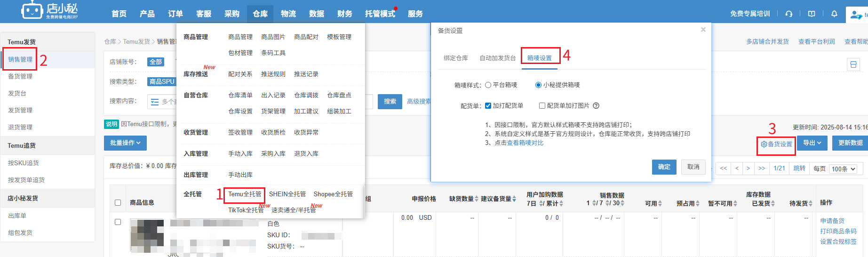Open the help book icon
Viewport: 868px width, 257px height.
click(812, 14)
